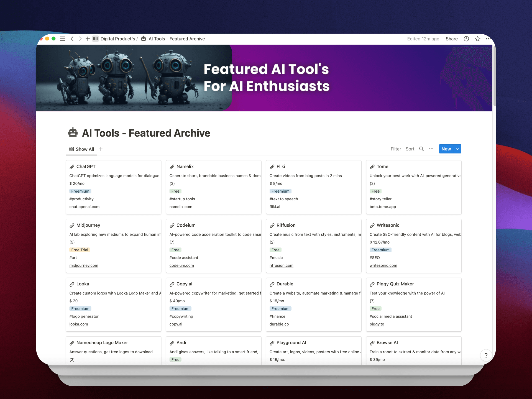The image size is (532, 399).
Task: Click the link icon on Riffusion card
Action: point(272,226)
